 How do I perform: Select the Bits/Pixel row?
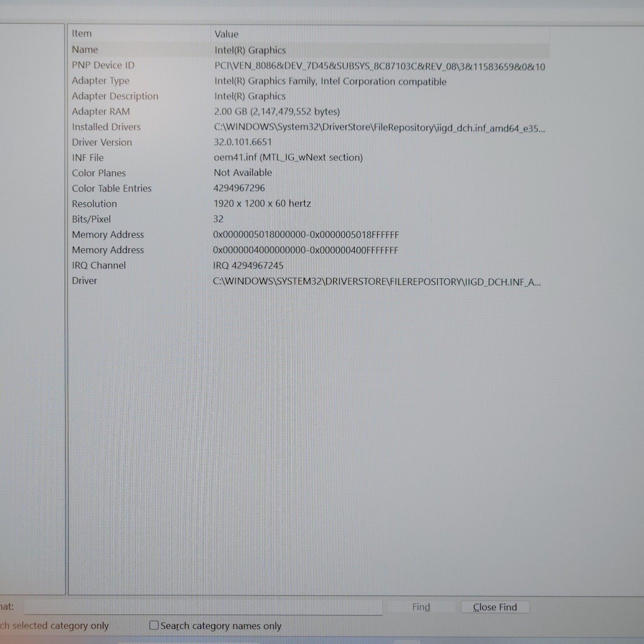point(91,219)
